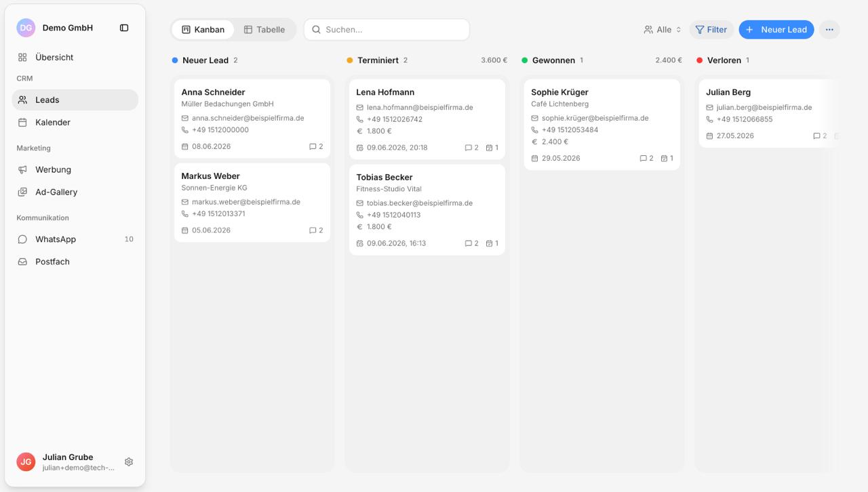Click the appointment icon on Sophie Krüger's card
Screen dimensions: 868x492
pyautogui.click(x=664, y=159)
